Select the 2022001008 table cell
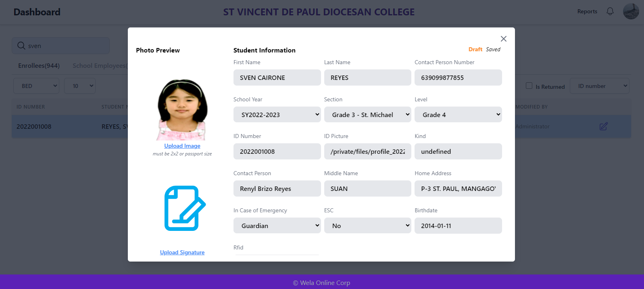 [x=34, y=126]
